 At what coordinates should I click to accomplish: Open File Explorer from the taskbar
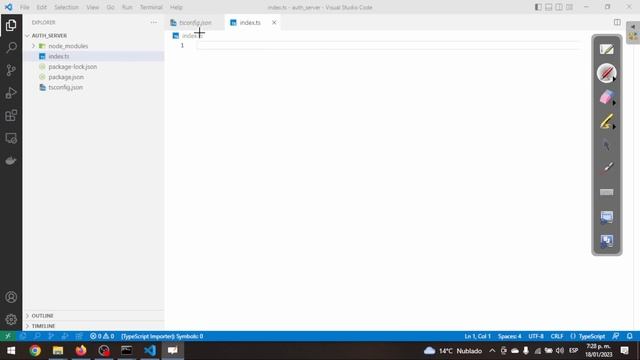[x=58, y=351]
